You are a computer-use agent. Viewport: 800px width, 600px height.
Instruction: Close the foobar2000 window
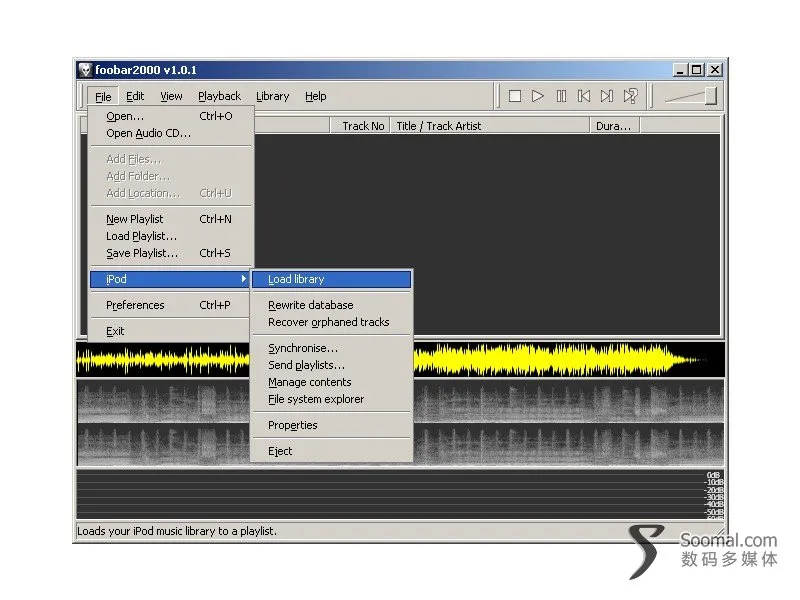[715, 70]
